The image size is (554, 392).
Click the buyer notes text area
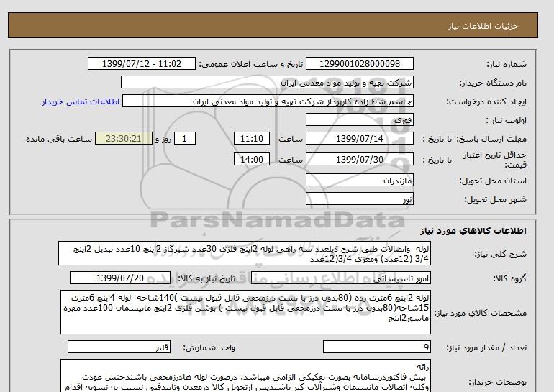pos(245,375)
